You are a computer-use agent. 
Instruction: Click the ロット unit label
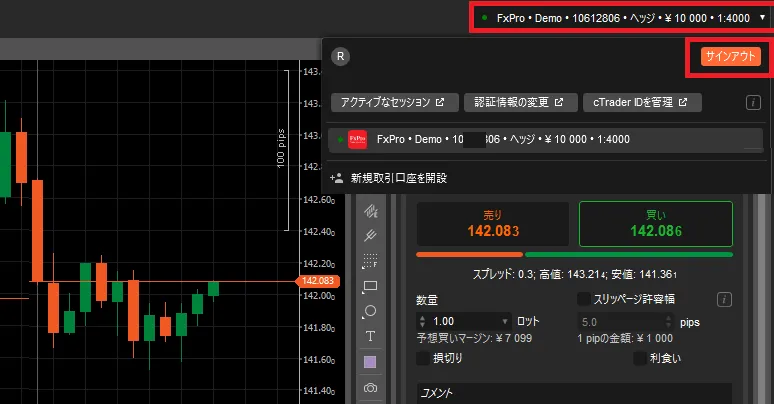click(x=528, y=322)
